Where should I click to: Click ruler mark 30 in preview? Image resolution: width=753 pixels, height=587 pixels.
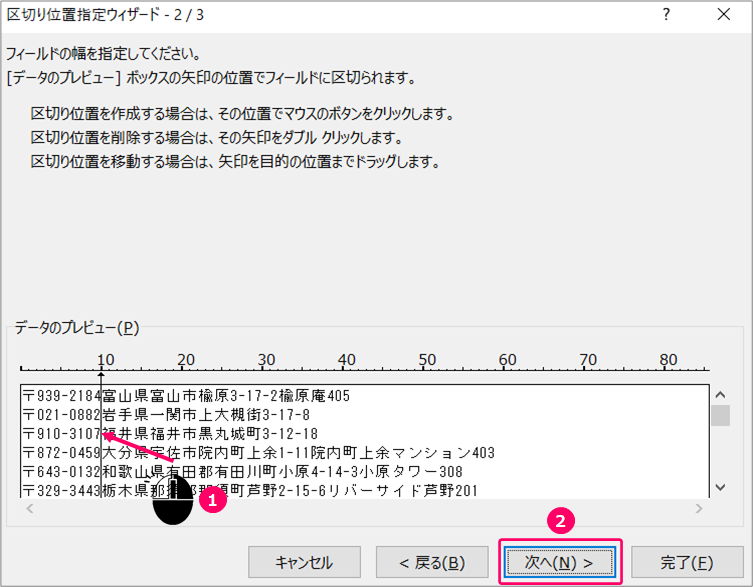(266, 359)
